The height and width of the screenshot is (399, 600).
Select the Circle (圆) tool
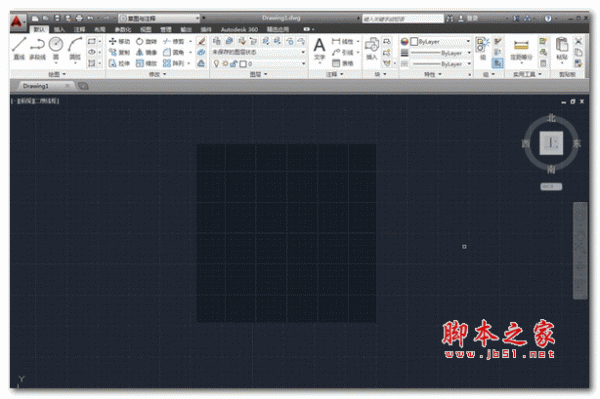pos(56,48)
